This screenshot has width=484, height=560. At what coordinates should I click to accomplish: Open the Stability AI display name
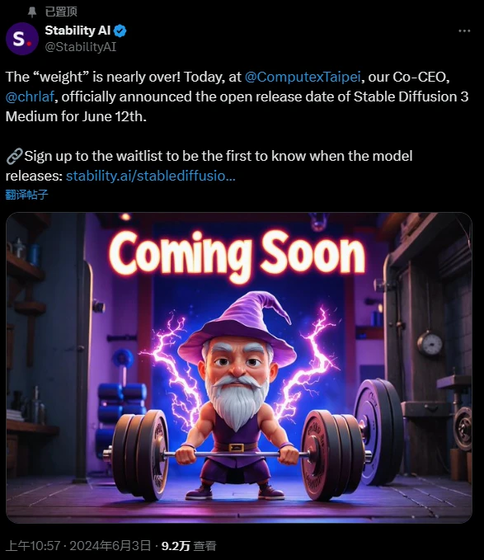[78, 31]
